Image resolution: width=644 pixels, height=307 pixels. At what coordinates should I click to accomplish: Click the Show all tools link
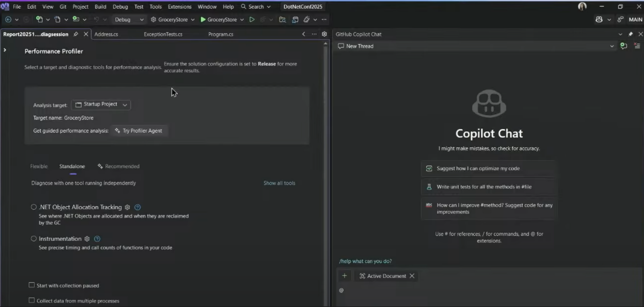coord(279,183)
